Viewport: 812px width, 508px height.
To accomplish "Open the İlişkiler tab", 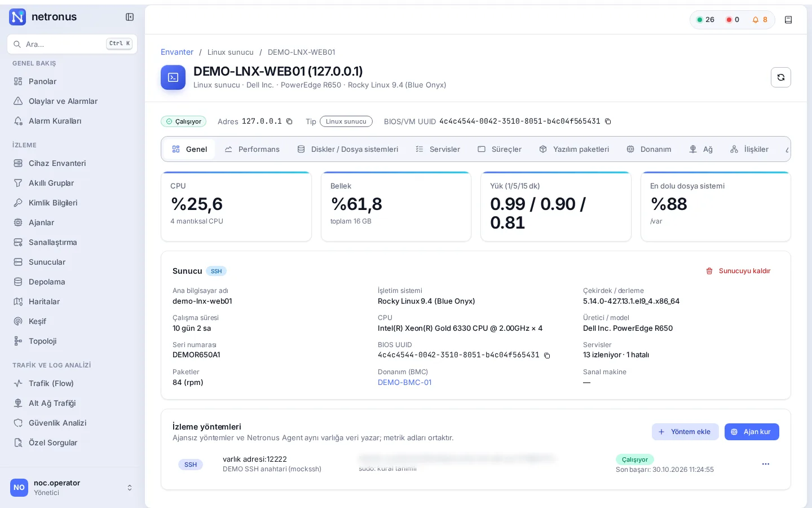I will tap(749, 150).
